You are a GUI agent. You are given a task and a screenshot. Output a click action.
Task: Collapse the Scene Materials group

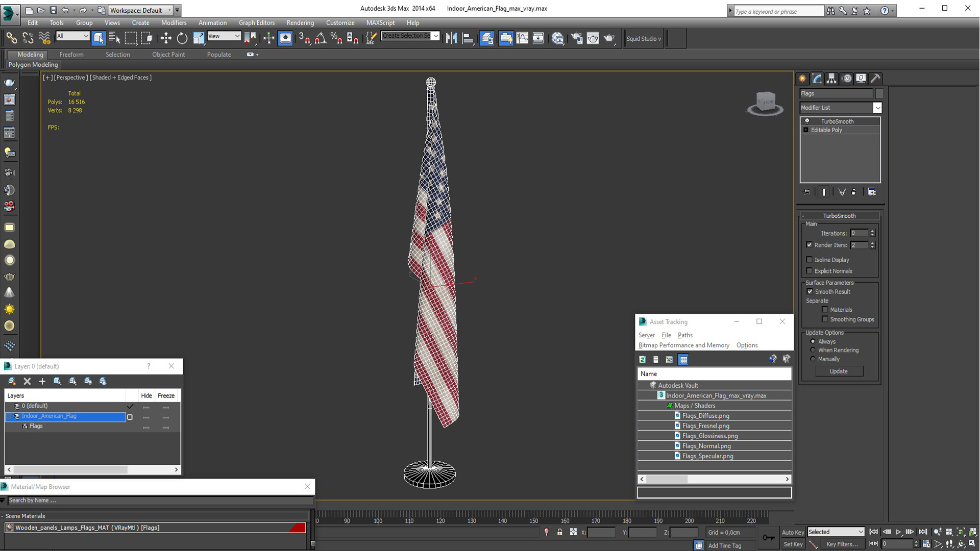coord(3,516)
